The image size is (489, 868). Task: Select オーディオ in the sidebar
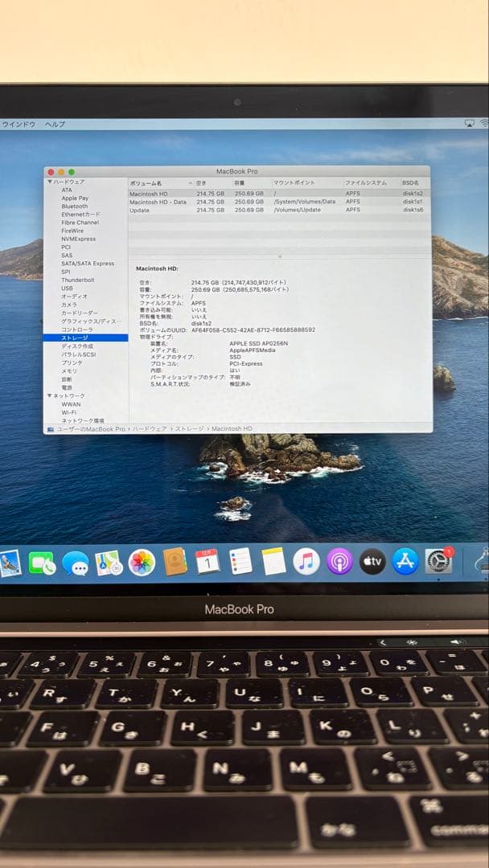click(74, 296)
